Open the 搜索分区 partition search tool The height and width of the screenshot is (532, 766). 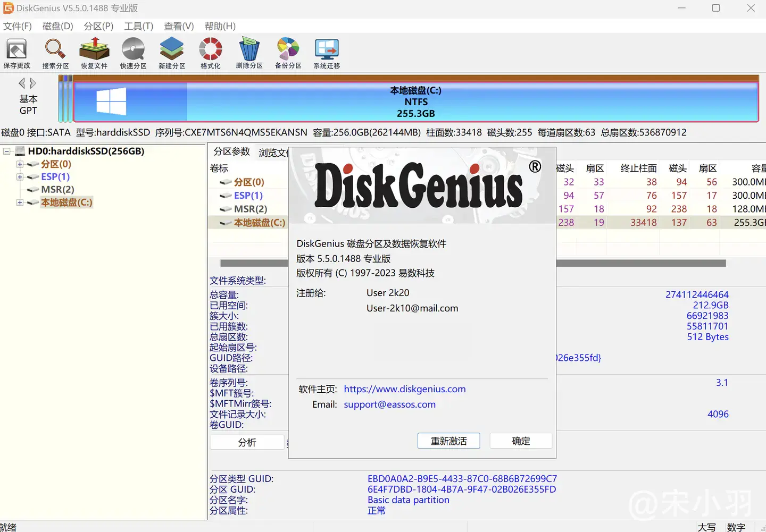pyautogui.click(x=55, y=53)
